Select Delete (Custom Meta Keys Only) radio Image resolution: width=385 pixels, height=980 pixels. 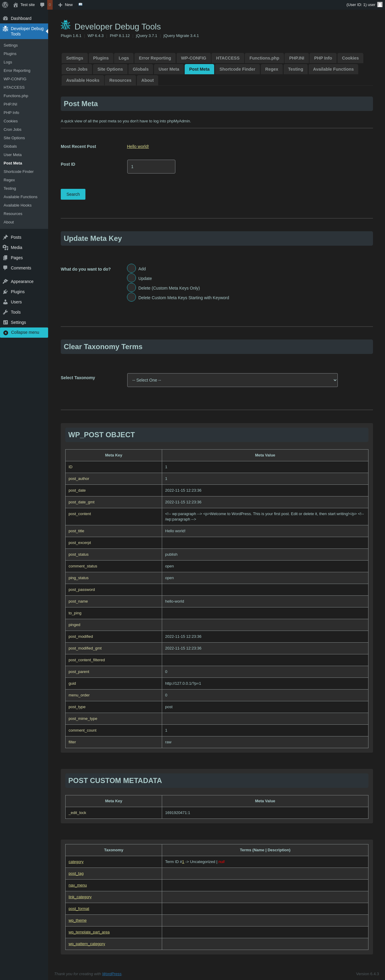click(131, 287)
